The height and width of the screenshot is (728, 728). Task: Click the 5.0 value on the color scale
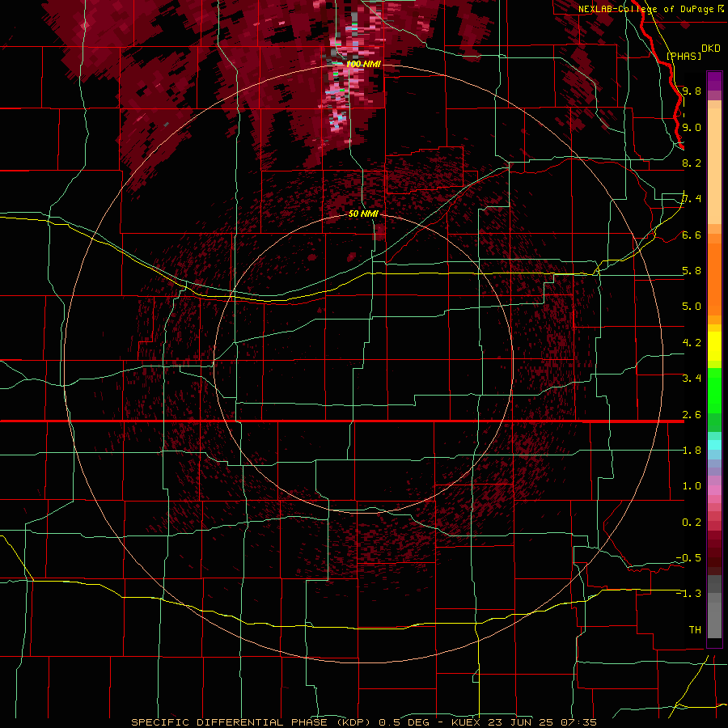692,307
